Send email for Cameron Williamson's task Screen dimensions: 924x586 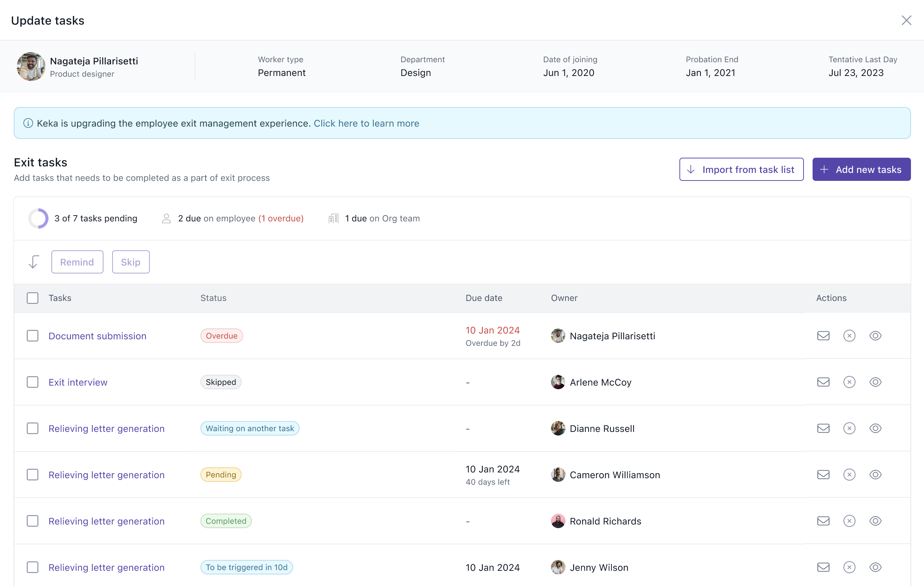click(823, 475)
